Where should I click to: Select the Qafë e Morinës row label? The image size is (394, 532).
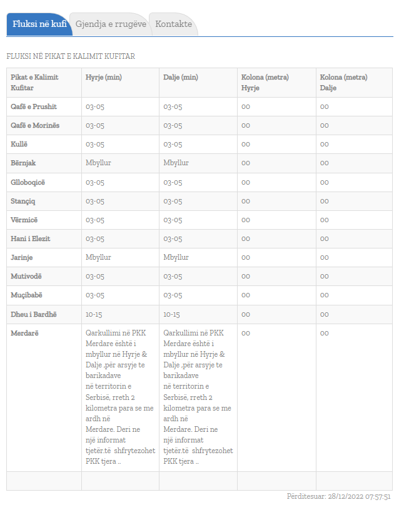coord(35,126)
